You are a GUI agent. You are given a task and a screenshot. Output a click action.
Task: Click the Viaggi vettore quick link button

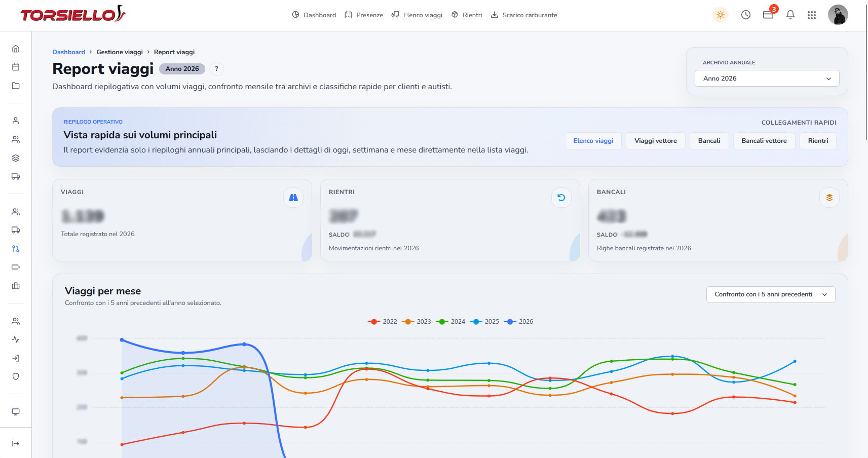(656, 141)
